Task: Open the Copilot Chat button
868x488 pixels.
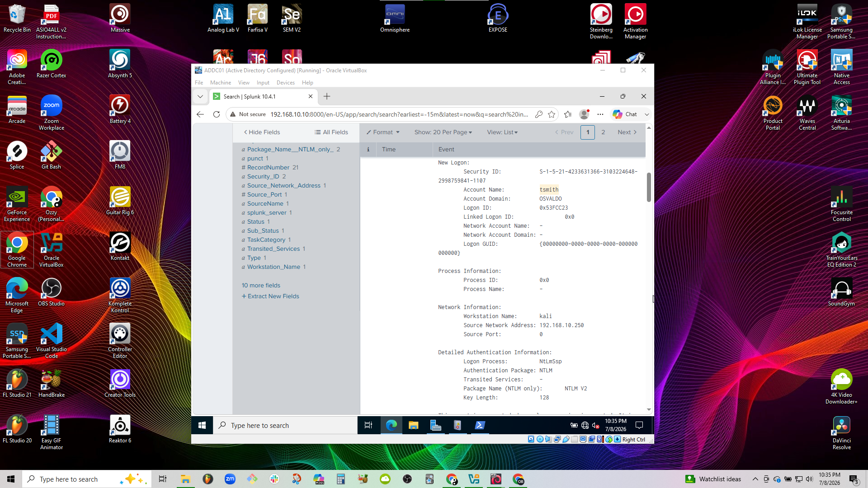Action: click(625, 114)
